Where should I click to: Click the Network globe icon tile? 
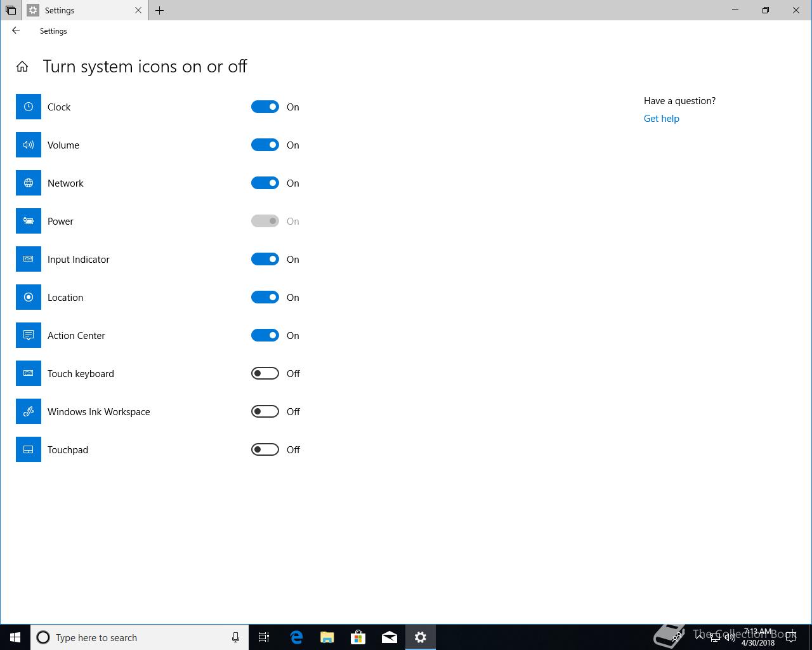(29, 183)
